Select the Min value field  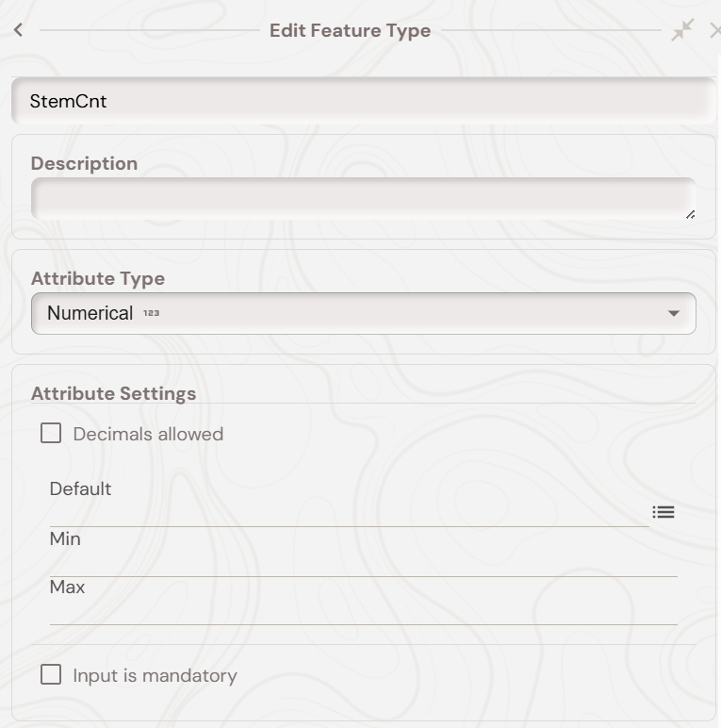363,563
